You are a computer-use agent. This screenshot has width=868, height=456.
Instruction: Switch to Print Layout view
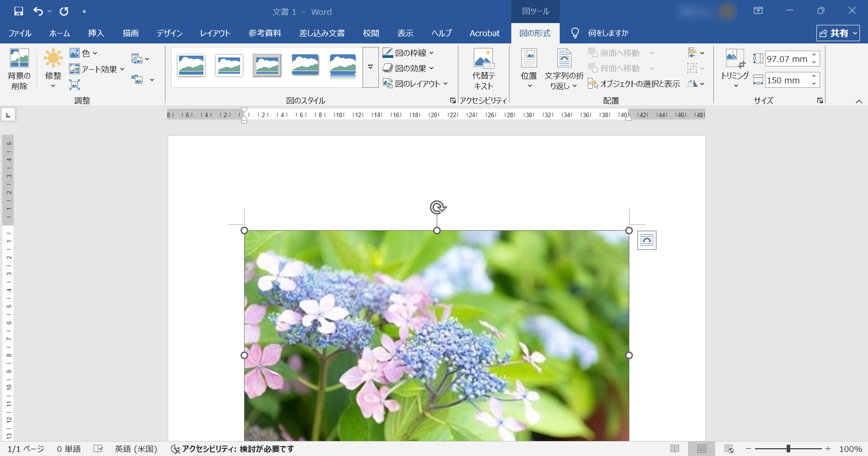pos(702,449)
